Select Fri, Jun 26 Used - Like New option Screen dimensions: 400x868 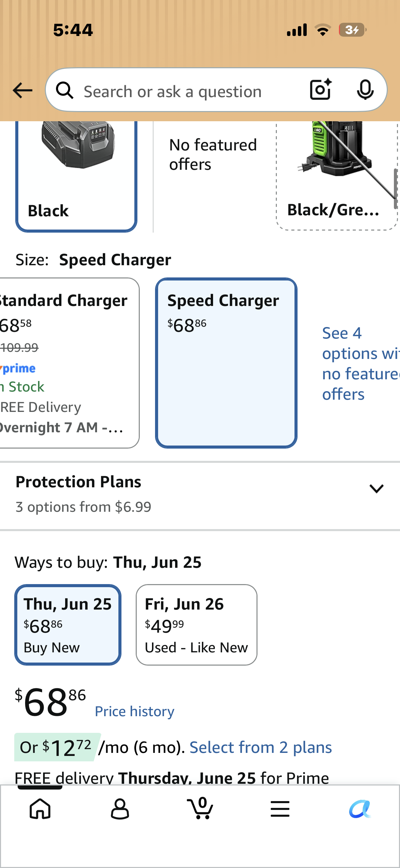tap(196, 625)
